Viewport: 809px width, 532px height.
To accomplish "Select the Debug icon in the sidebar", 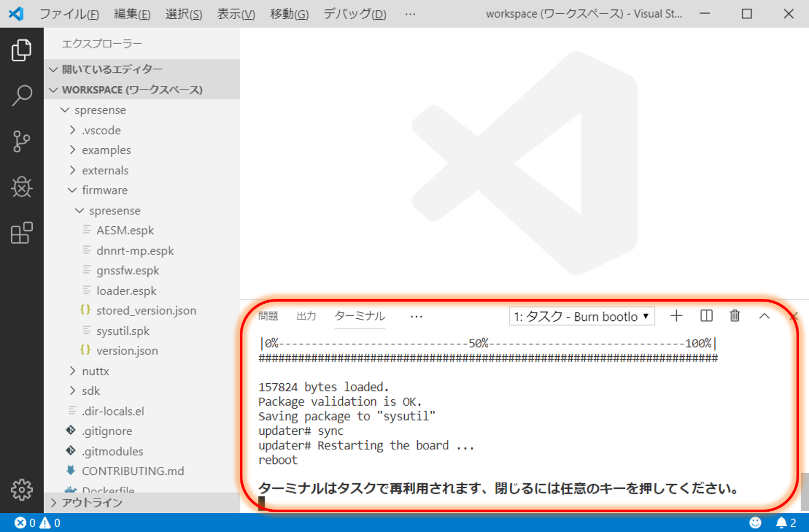I will 21,187.
